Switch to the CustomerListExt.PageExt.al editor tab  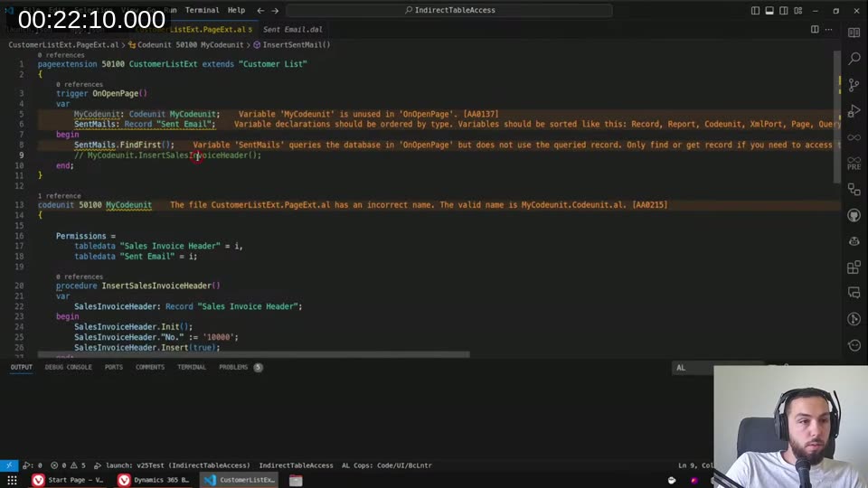pyautogui.click(x=193, y=29)
